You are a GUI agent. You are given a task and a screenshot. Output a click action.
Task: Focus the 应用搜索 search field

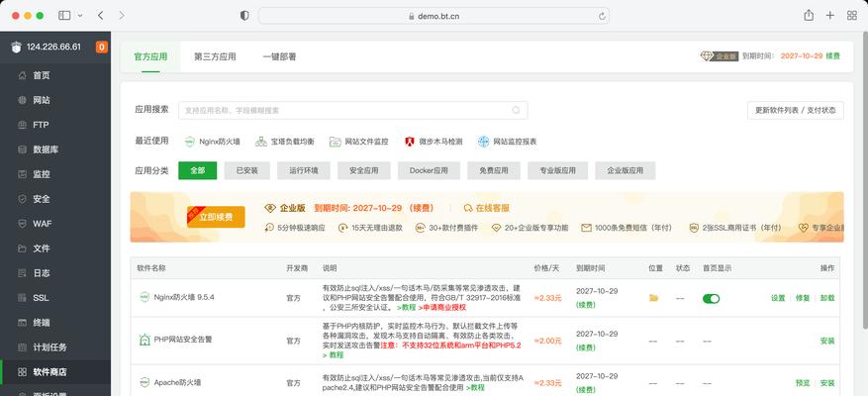(x=352, y=110)
